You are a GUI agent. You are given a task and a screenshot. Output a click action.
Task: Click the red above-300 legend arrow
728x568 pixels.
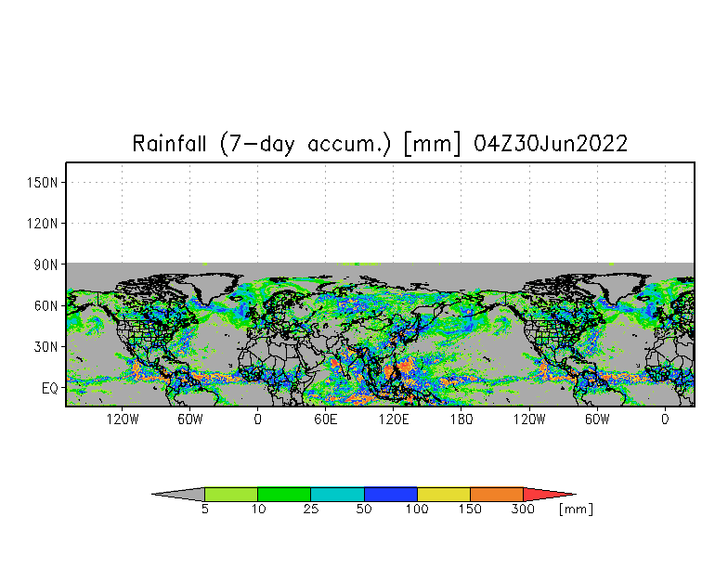[x=550, y=494]
